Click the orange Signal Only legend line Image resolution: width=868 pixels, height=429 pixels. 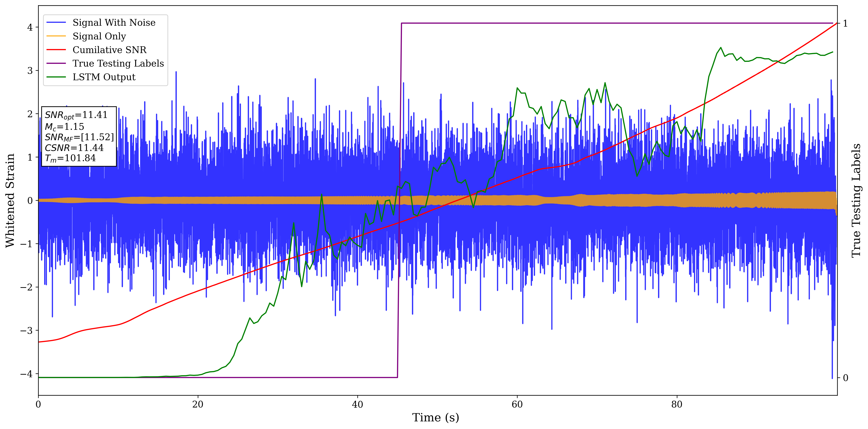(x=56, y=36)
